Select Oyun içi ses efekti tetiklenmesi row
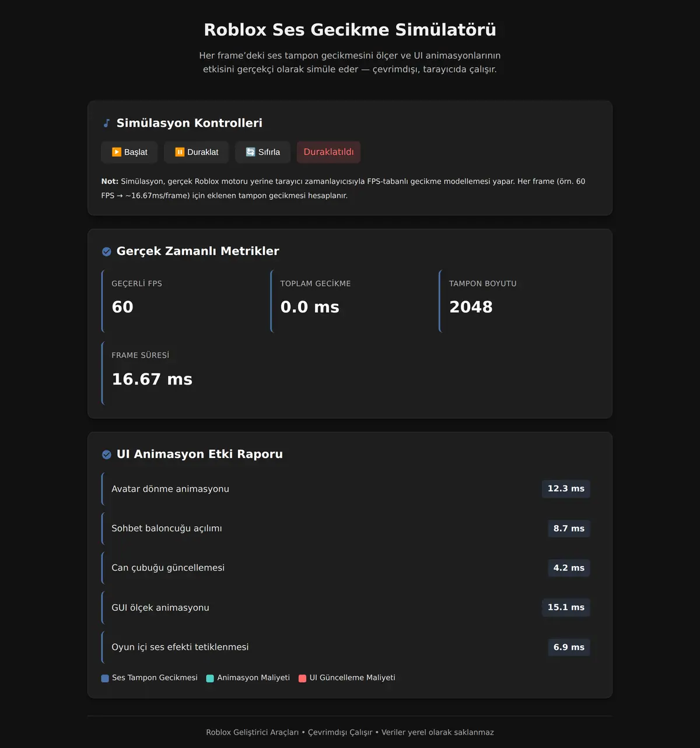This screenshot has width=700, height=748. coord(350,647)
